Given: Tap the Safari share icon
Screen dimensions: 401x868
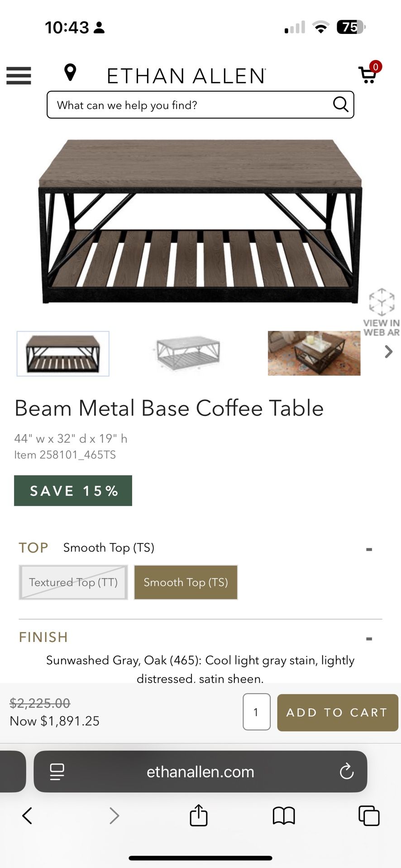Looking at the screenshot, I should 198,816.
